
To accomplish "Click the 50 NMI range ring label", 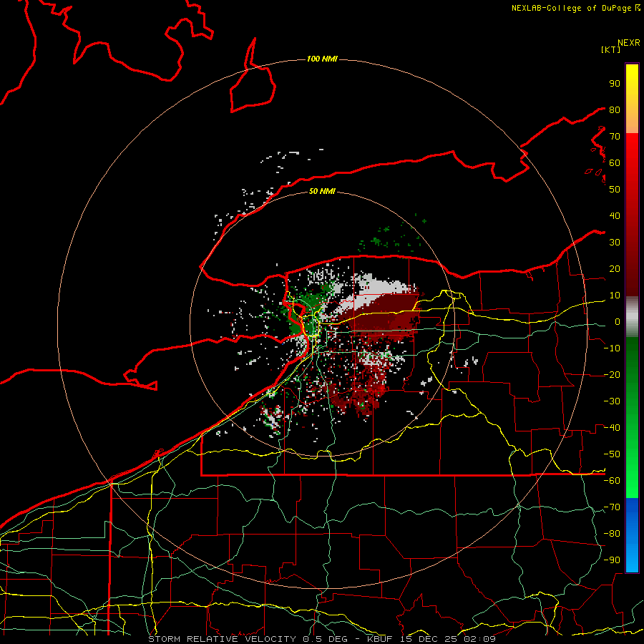I will coord(322,191).
